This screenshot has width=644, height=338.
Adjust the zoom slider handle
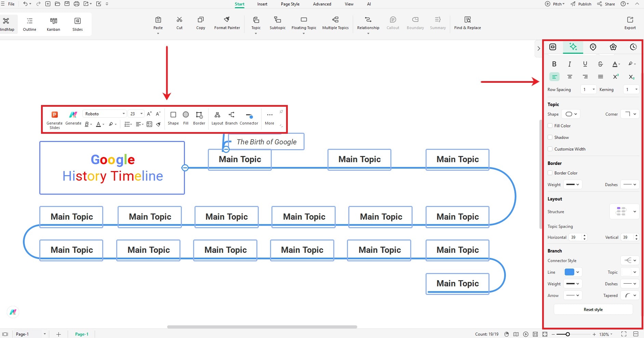click(x=567, y=334)
